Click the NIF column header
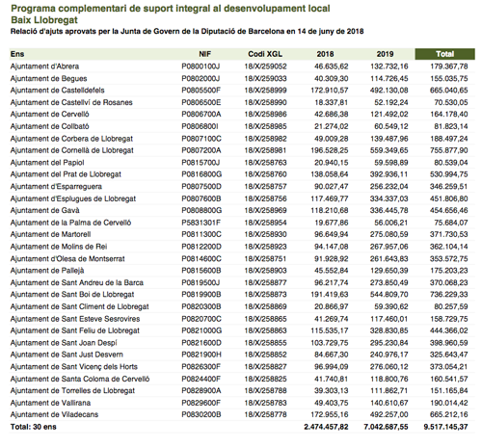The image size is (482, 448). [204, 54]
